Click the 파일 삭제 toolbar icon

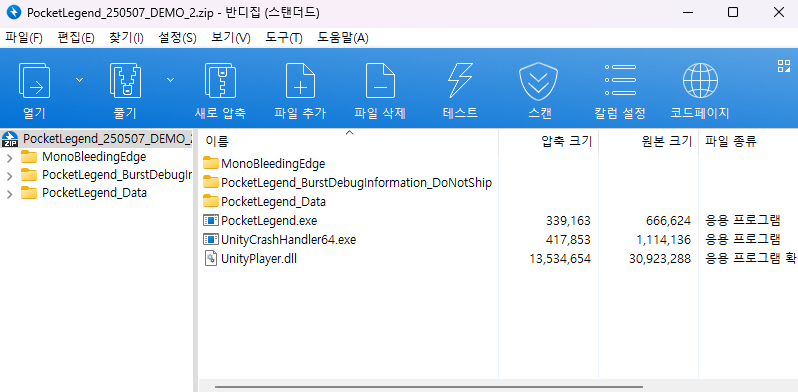(380, 80)
